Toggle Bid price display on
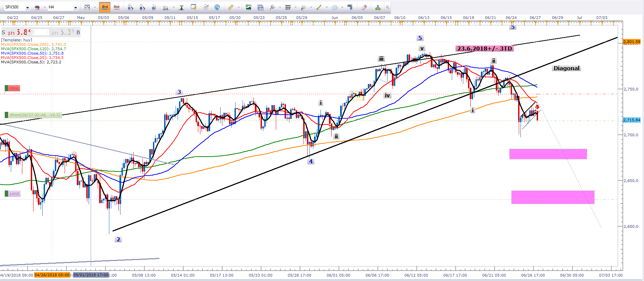644x281 pixels. click(x=105, y=7)
